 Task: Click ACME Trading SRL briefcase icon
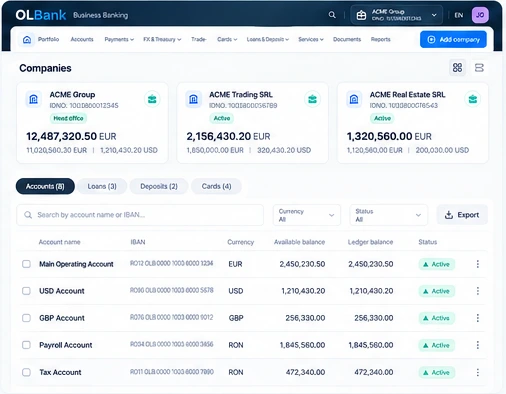point(312,99)
